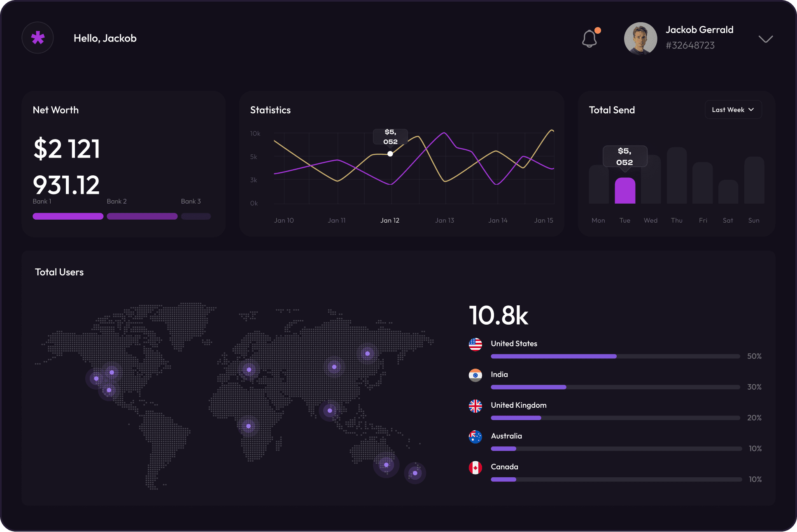Screen dimensions: 797x532
Task: Click the orange notification dot
Action: pos(598,30)
